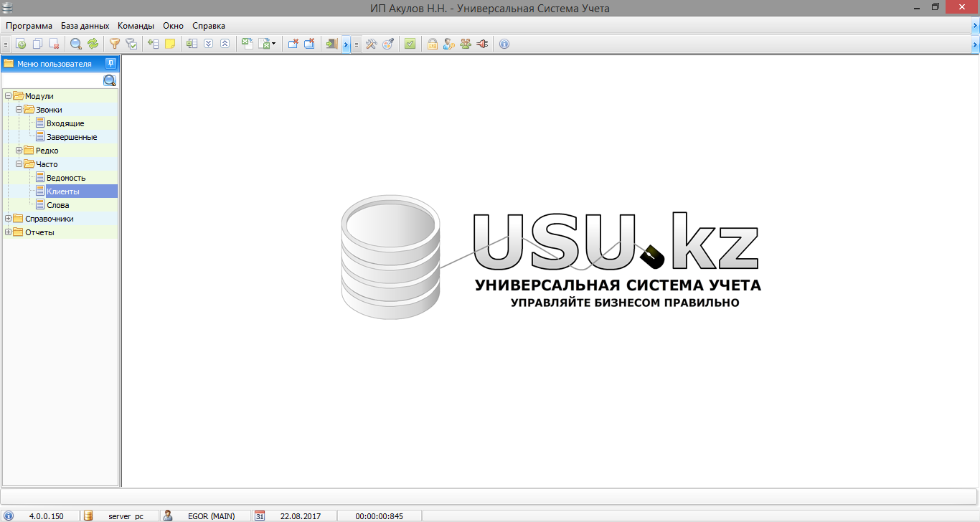Click the users group icon in toolbar
Image resolution: width=980 pixels, height=522 pixels.
pos(466,44)
